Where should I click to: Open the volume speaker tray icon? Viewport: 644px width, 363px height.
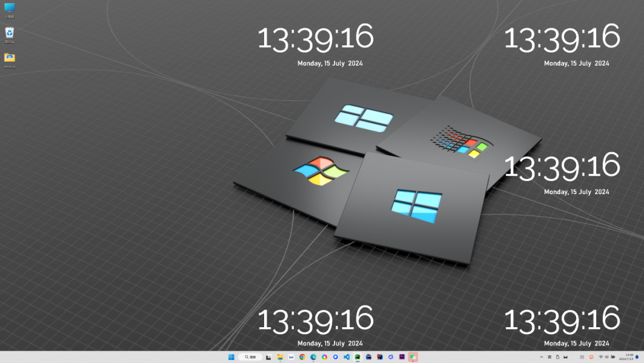pyautogui.click(x=606, y=357)
